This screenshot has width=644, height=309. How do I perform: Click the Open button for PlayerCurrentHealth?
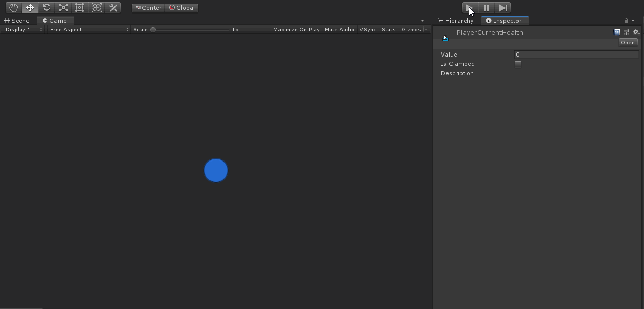point(627,43)
